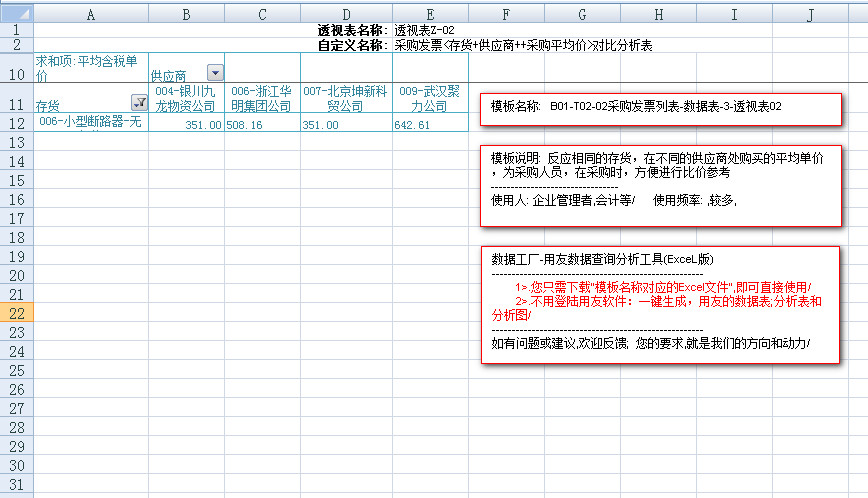Select the highlighted row 22 header
Image resolution: width=868 pixels, height=498 pixels.
tap(17, 312)
